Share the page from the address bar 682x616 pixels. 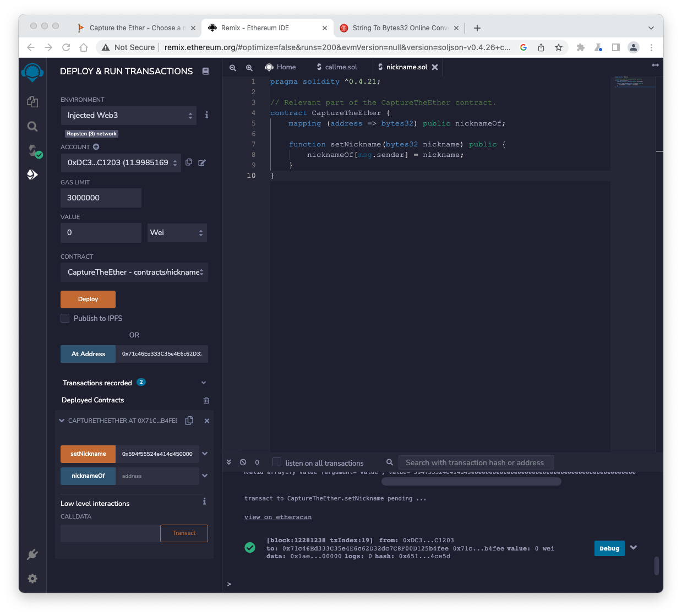coord(541,47)
